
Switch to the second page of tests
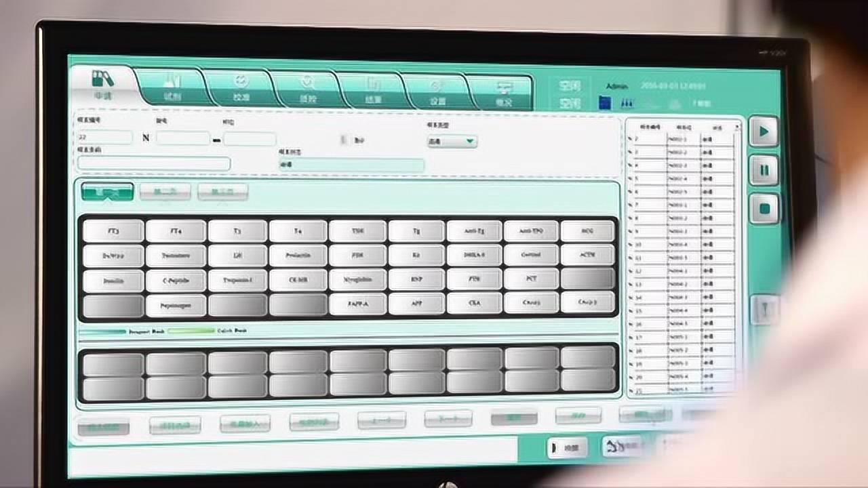click(x=165, y=192)
